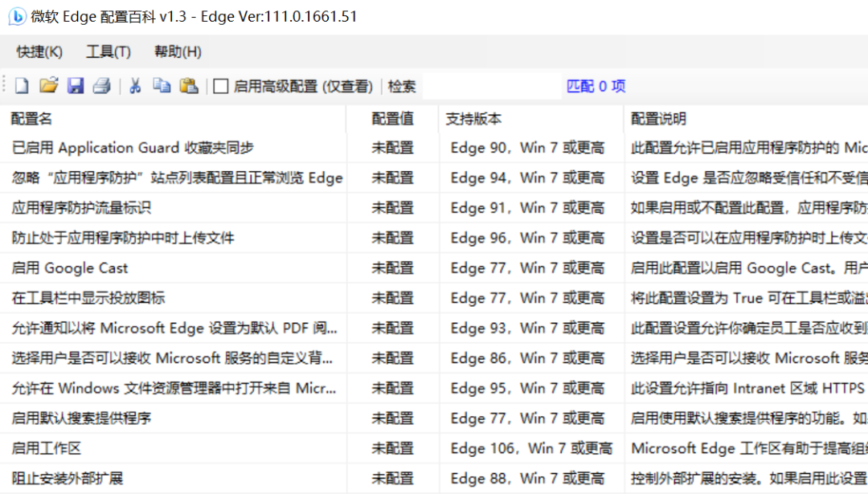
Task: Click the 匹配 0 项 match count label
Action: pyautogui.click(x=596, y=86)
